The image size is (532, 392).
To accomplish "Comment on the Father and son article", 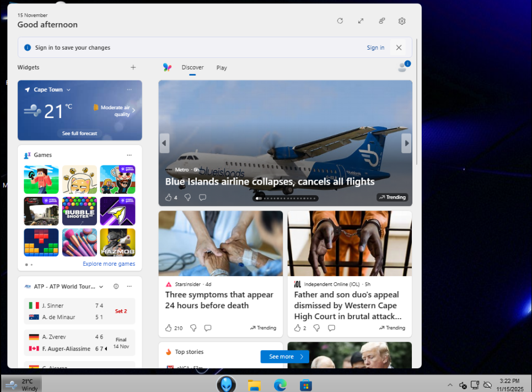I will pos(331,328).
